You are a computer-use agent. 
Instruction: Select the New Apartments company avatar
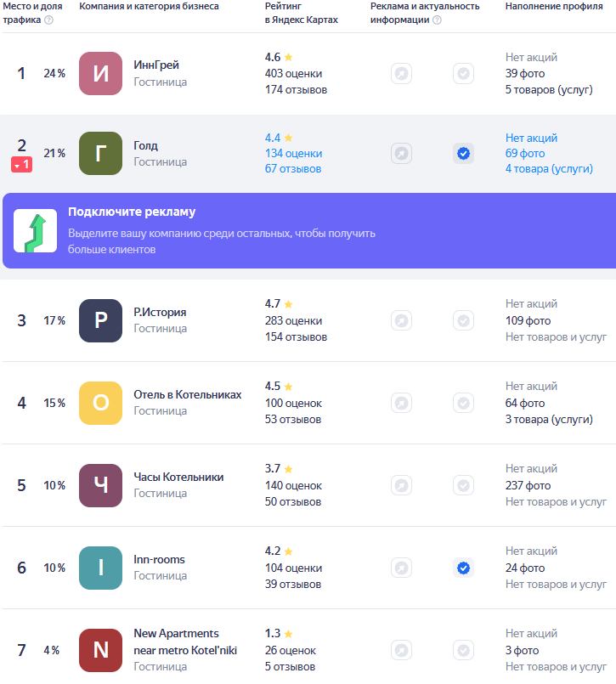pyautogui.click(x=101, y=650)
